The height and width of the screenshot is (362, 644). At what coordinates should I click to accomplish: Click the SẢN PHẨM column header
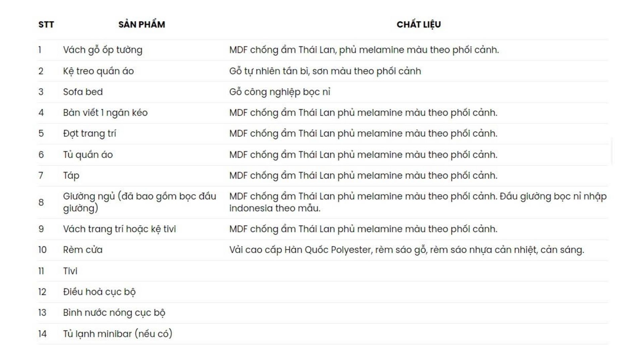[142, 24]
